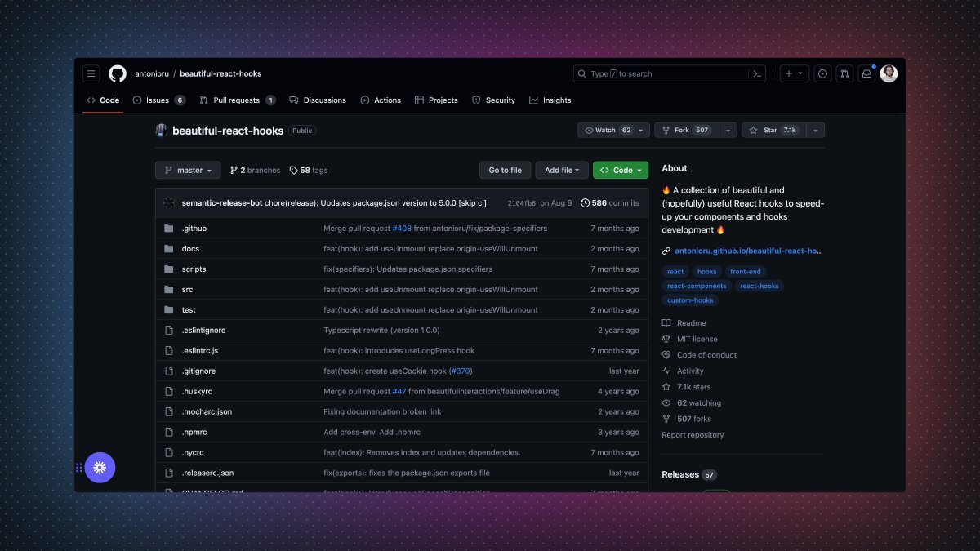Open the .npmrc file
980x551 pixels.
pos(194,432)
